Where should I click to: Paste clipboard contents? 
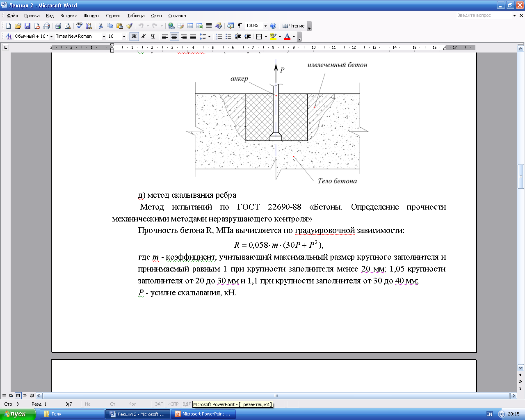(x=120, y=26)
